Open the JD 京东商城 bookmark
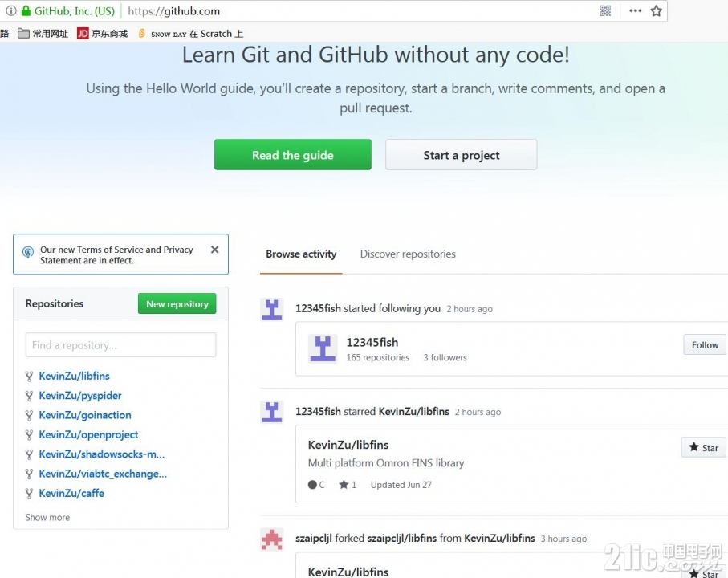 [x=102, y=34]
